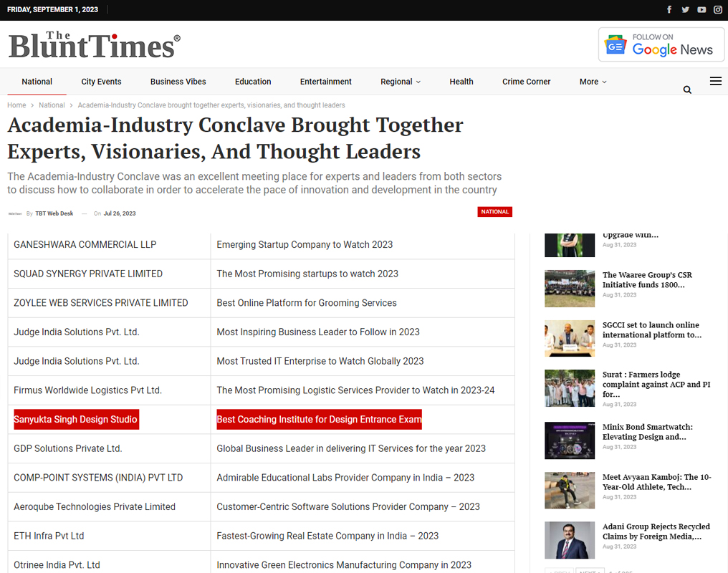
Task: Open the Instagram social icon
Action: tap(718, 10)
